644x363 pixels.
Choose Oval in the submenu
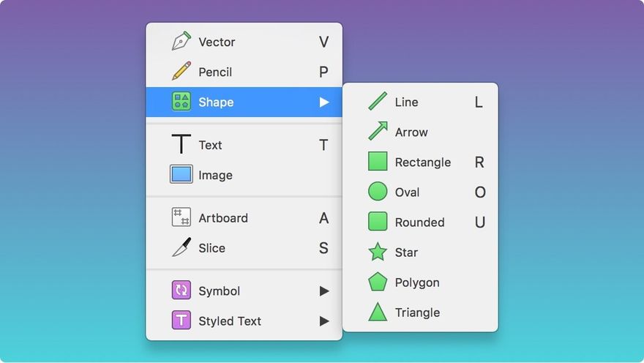pos(420,192)
